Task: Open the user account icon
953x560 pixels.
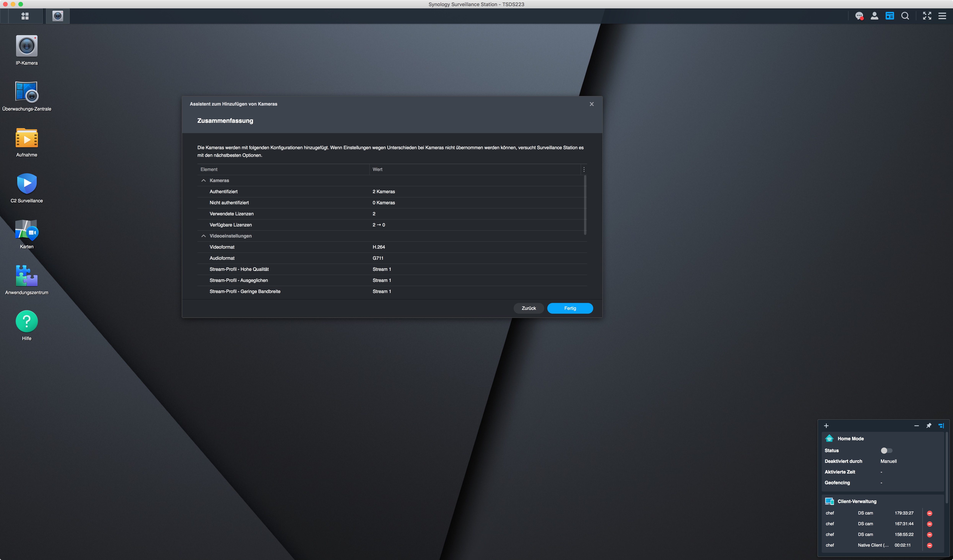Action: [874, 16]
